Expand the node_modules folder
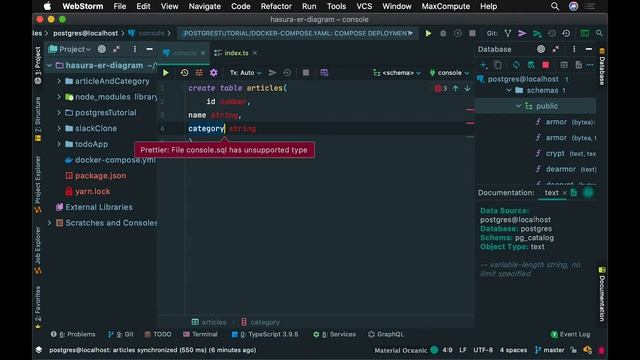640x360 pixels. (x=59, y=97)
